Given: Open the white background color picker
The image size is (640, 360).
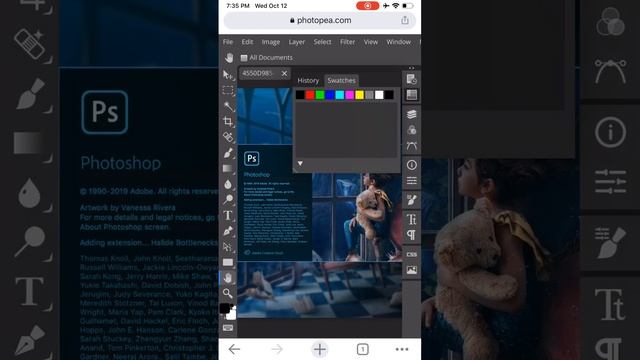Looking at the screenshot, I should tap(232, 315).
